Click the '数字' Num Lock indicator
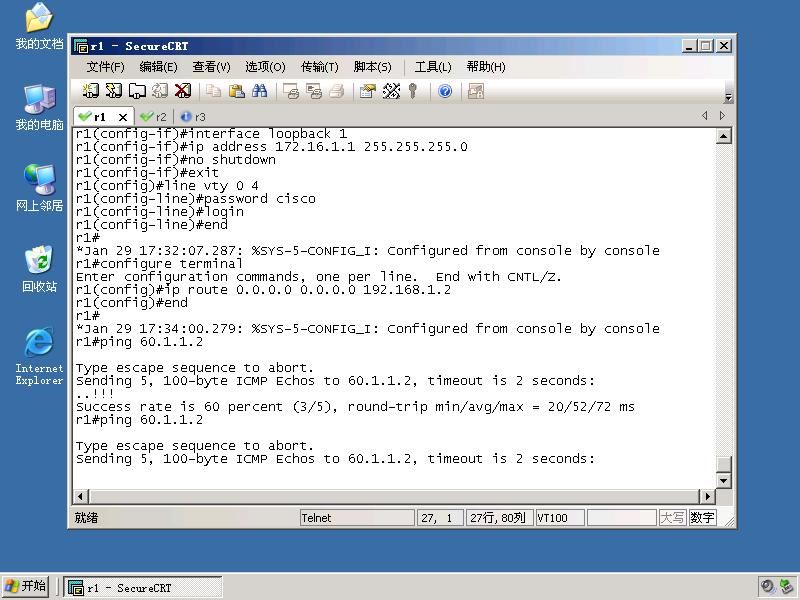This screenshot has height=600, width=800. pos(702,518)
